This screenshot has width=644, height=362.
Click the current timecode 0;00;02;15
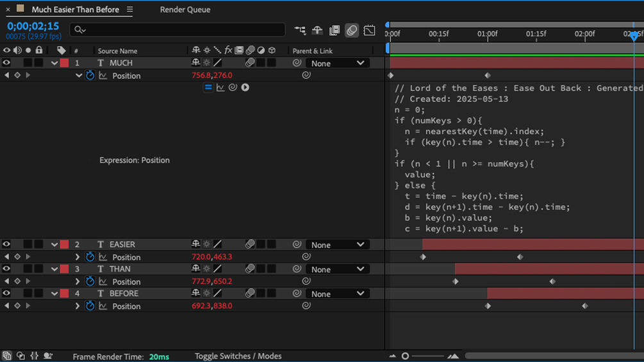33,26
